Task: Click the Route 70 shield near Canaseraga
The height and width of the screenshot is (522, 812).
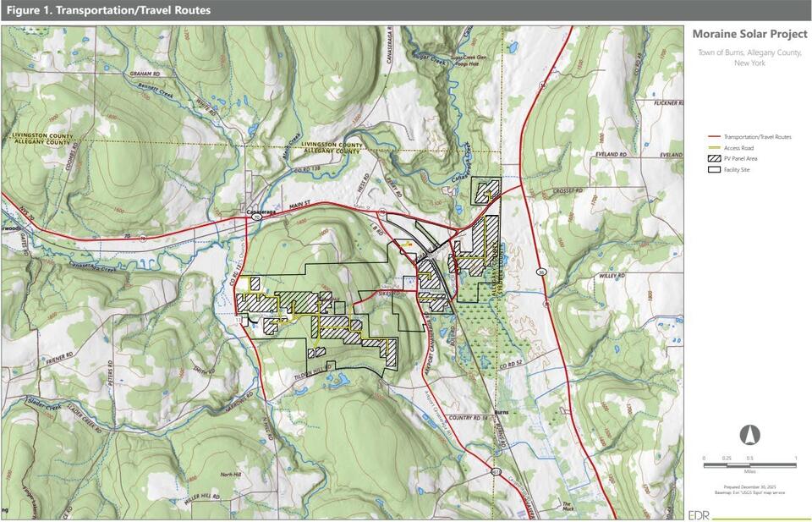Action: pyautogui.click(x=257, y=218)
